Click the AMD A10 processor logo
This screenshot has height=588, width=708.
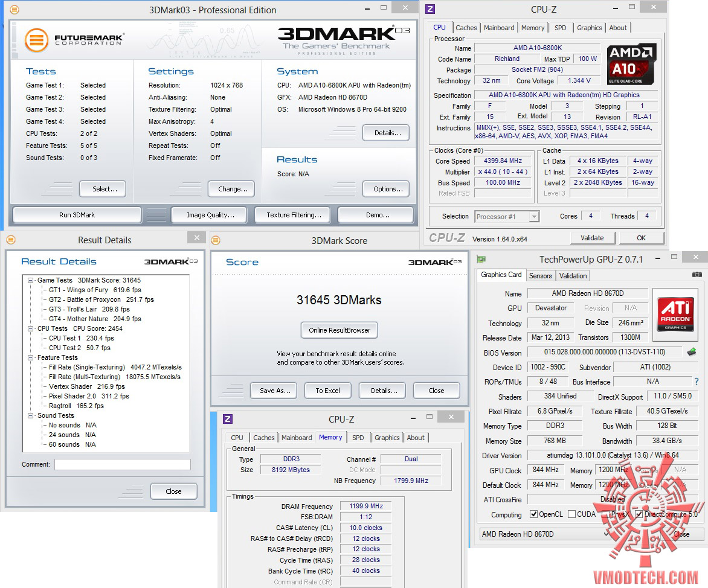pos(631,64)
